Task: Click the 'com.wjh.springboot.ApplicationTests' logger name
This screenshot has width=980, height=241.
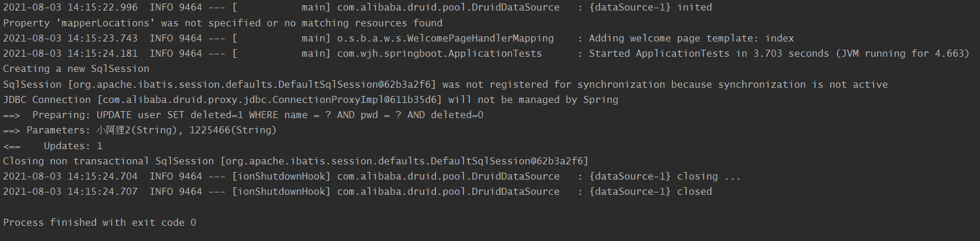Action: (440, 53)
